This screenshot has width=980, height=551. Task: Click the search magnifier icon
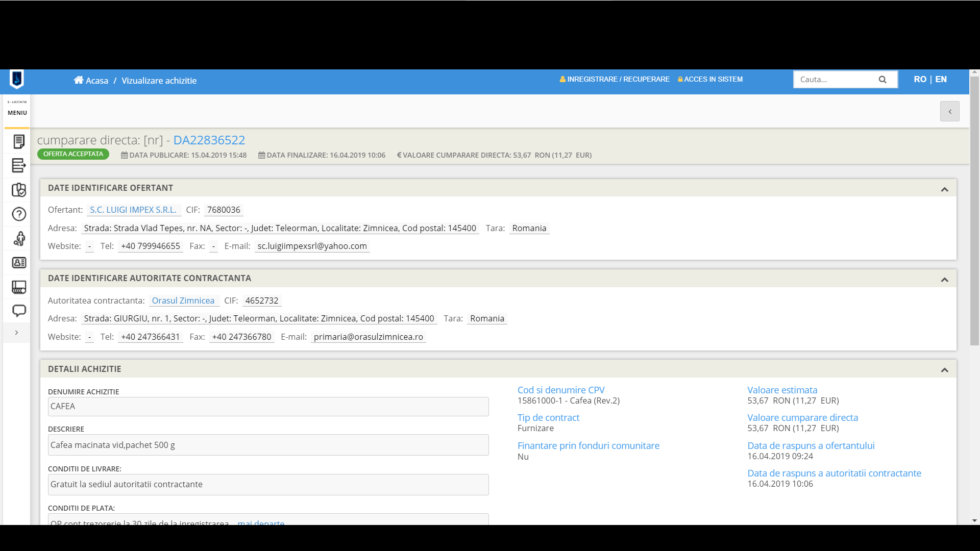[x=882, y=80]
